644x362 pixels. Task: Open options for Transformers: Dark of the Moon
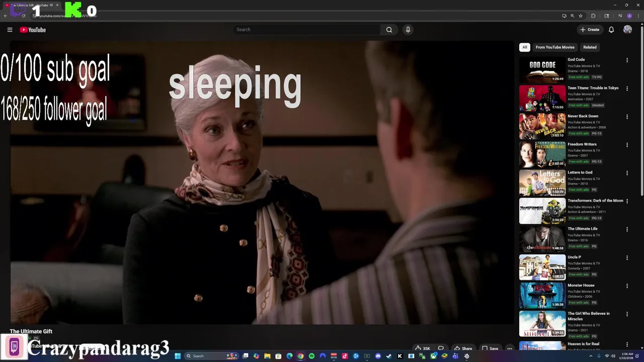(x=627, y=201)
